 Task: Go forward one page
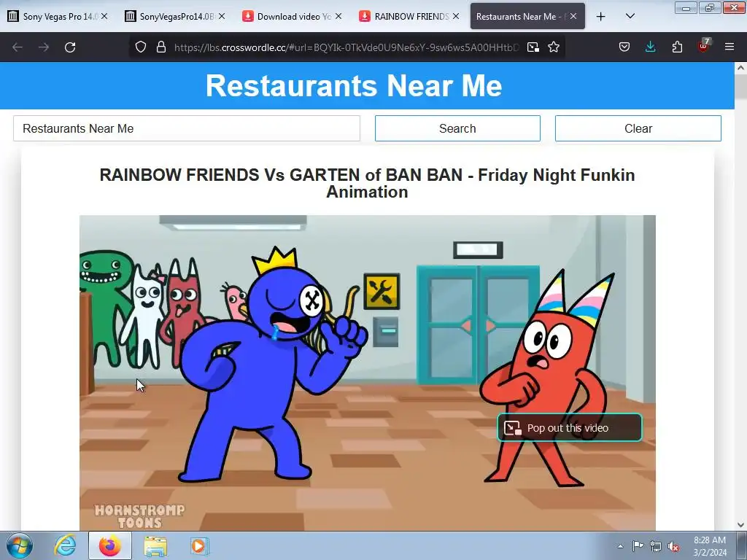point(44,47)
